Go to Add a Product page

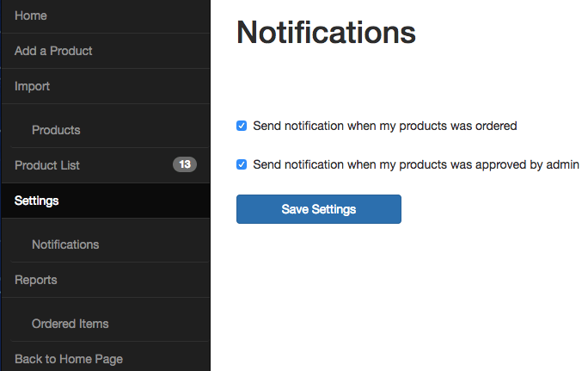coord(53,51)
